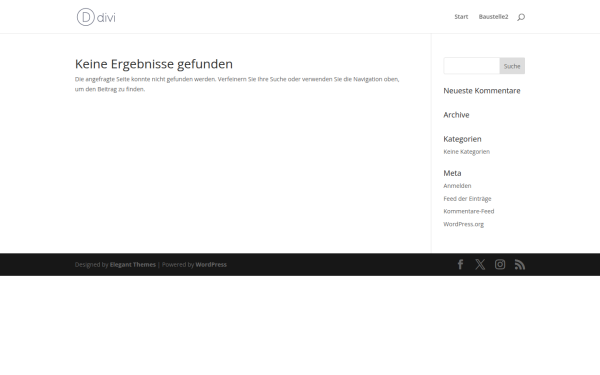Follow the WordPress footer link

pos(211,264)
